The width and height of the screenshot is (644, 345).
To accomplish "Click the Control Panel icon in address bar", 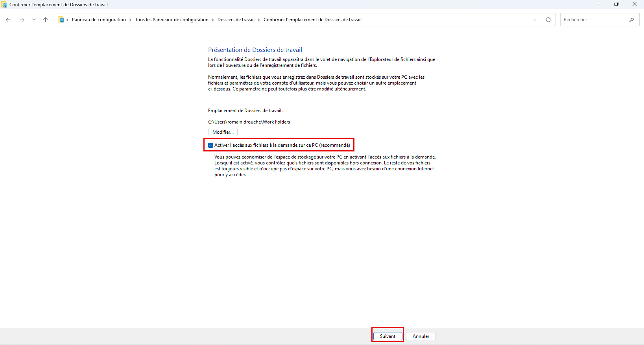I will pos(61,20).
